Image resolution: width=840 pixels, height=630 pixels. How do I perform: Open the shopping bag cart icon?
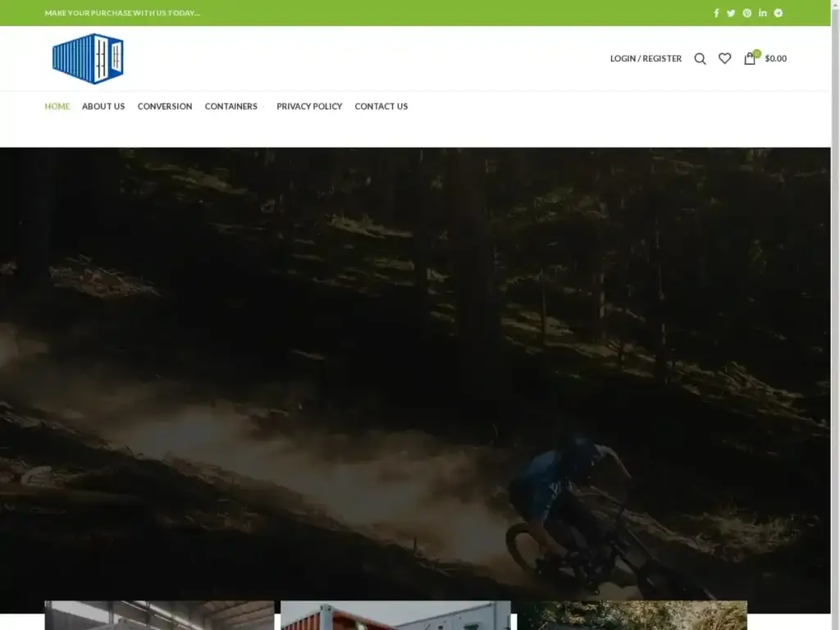coord(750,58)
